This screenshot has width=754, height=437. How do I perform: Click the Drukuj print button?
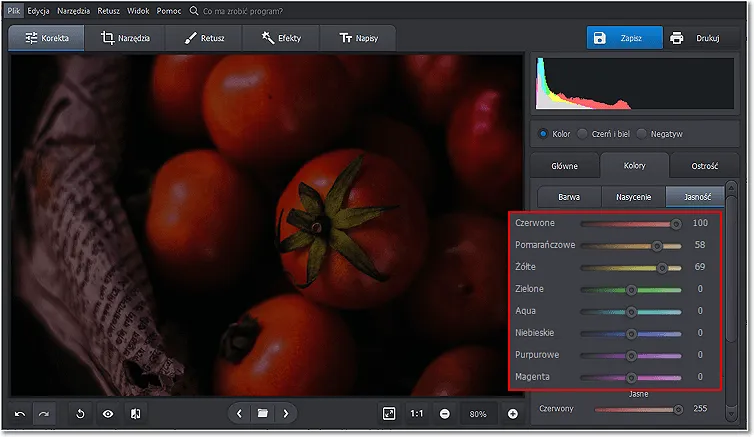pyautogui.click(x=705, y=38)
